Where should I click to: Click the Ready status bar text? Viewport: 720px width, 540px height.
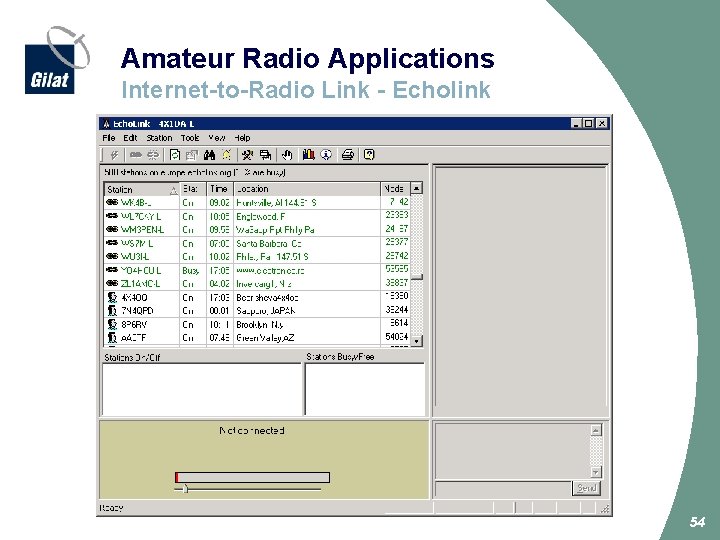tap(112, 508)
